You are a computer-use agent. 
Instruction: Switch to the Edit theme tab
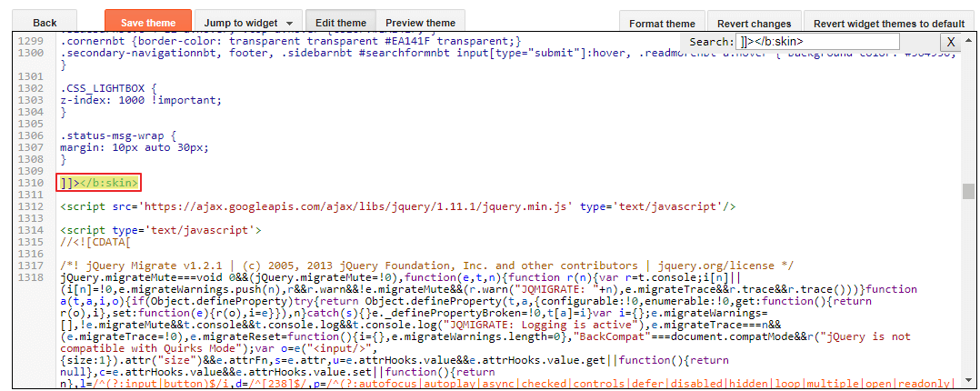tap(341, 23)
